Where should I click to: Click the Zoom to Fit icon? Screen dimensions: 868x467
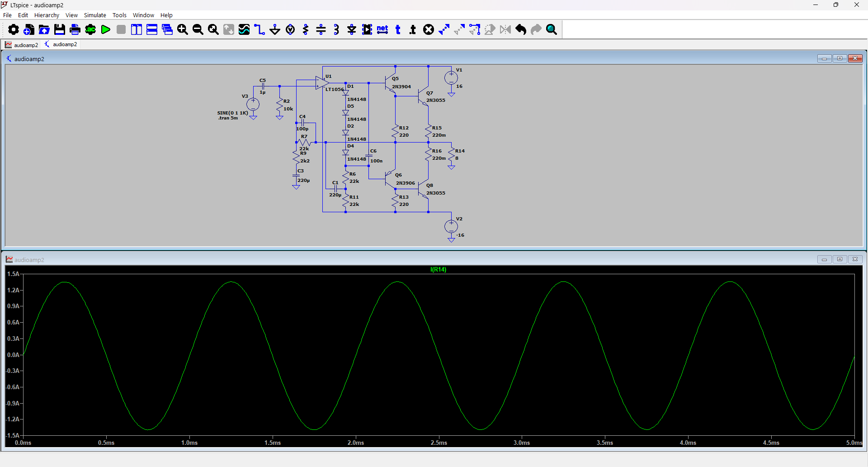click(x=213, y=29)
